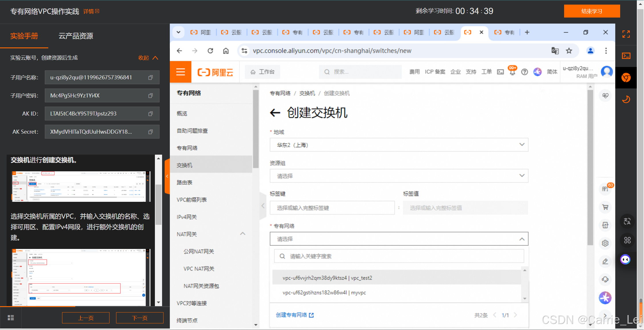The image size is (644, 330).
Task: Open Cloud Shell icon in Aliyun header
Action: pyautogui.click(x=501, y=72)
